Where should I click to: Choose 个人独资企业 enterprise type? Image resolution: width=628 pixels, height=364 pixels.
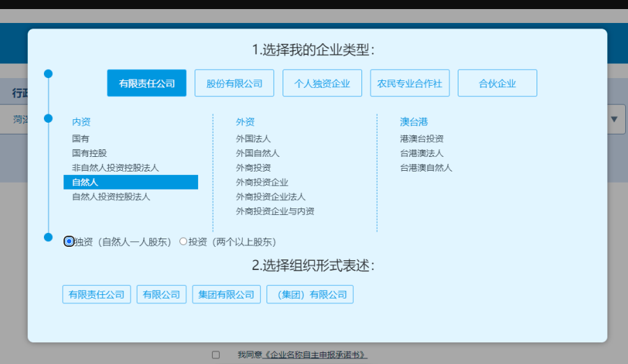point(322,83)
